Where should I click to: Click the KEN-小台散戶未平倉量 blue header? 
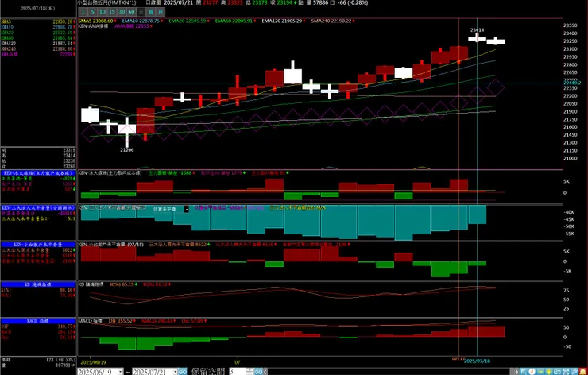coord(38,245)
